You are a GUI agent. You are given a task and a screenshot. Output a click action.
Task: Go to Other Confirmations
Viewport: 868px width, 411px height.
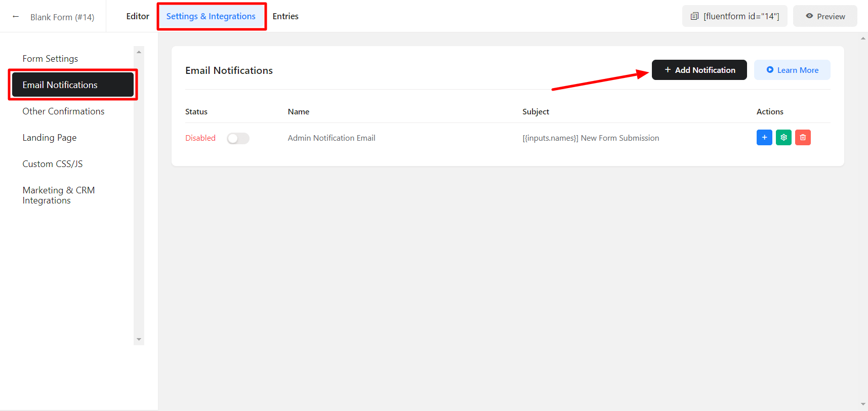(x=63, y=111)
